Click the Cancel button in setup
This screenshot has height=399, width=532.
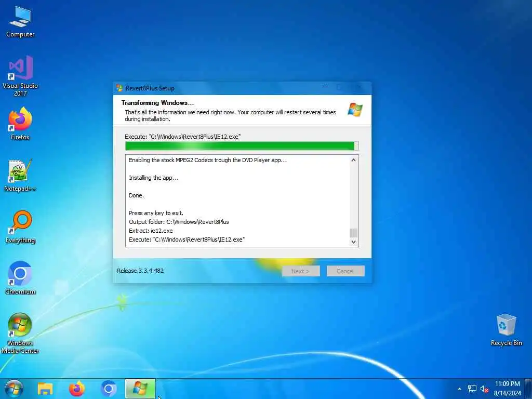coord(345,271)
